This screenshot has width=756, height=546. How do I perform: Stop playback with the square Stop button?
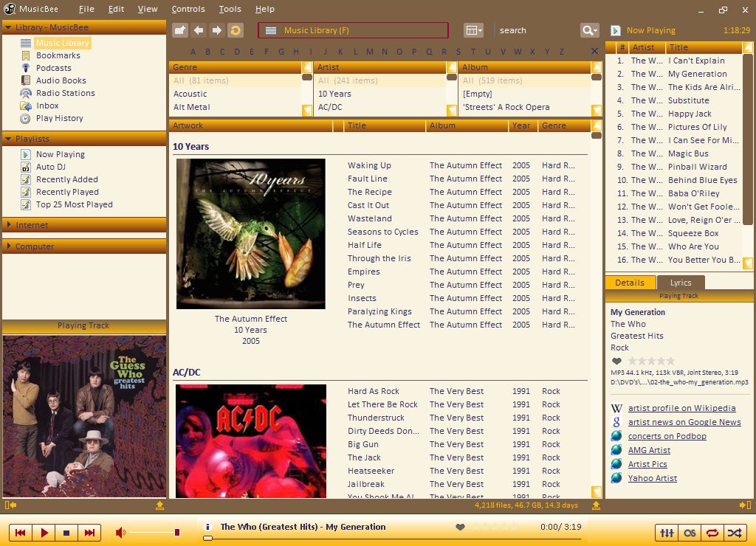pyautogui.click(x=66, y=533)
